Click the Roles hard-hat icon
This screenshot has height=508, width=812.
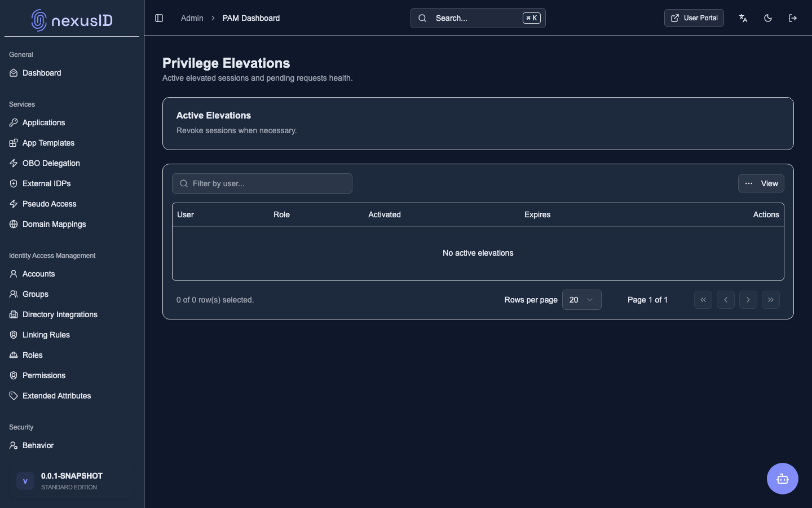tap(14, 355)
